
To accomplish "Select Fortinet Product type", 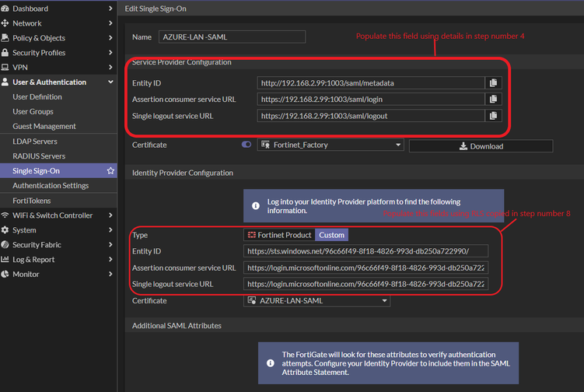I will [x=279, y=235].
